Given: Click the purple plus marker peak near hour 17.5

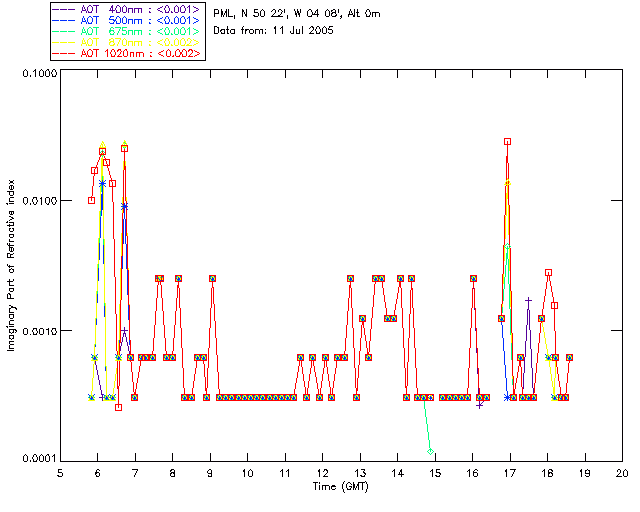Looking at the screenshot, I should click(528, 301).
